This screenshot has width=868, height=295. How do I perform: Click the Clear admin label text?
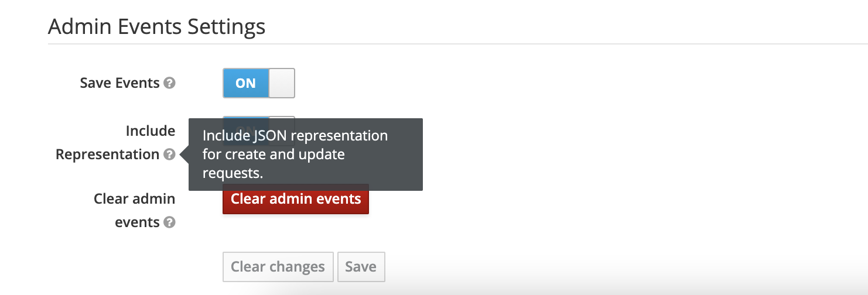tap(134, 199)
